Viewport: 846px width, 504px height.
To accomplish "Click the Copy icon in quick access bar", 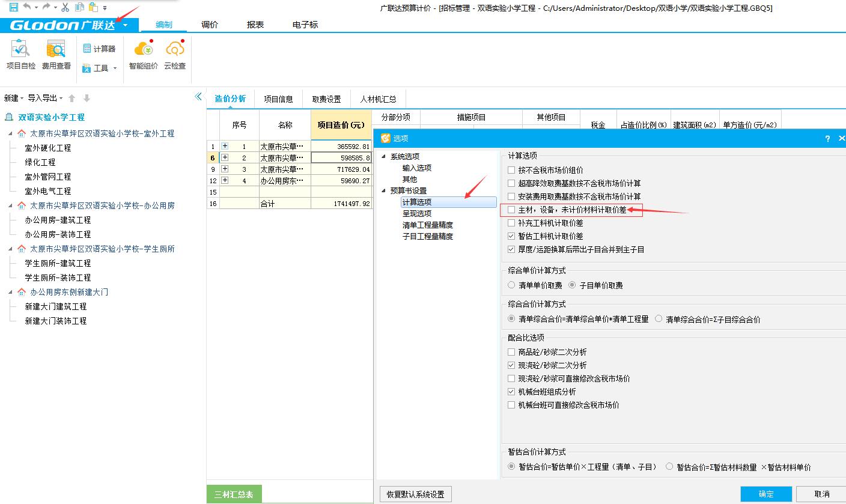I will [79, 7].
